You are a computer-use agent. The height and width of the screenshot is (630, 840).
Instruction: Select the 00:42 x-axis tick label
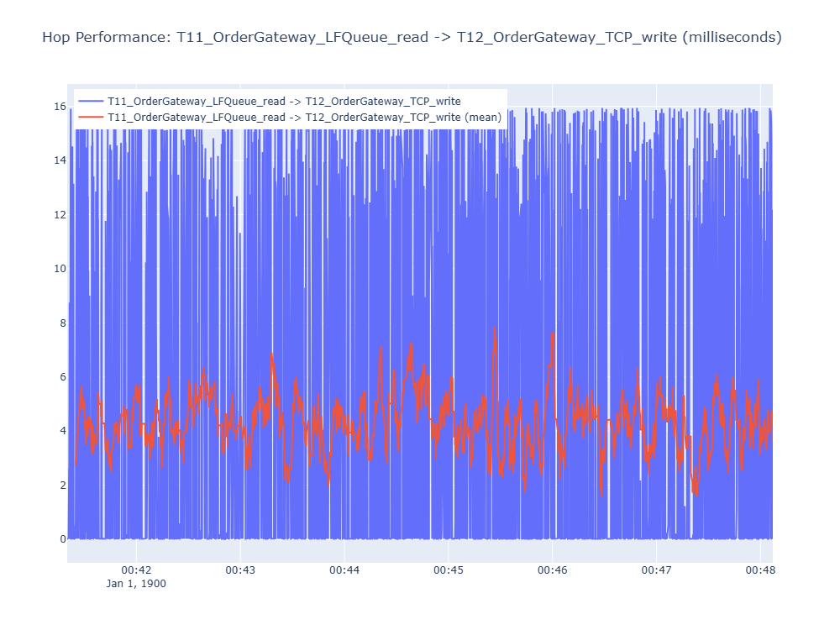(137, 570)
